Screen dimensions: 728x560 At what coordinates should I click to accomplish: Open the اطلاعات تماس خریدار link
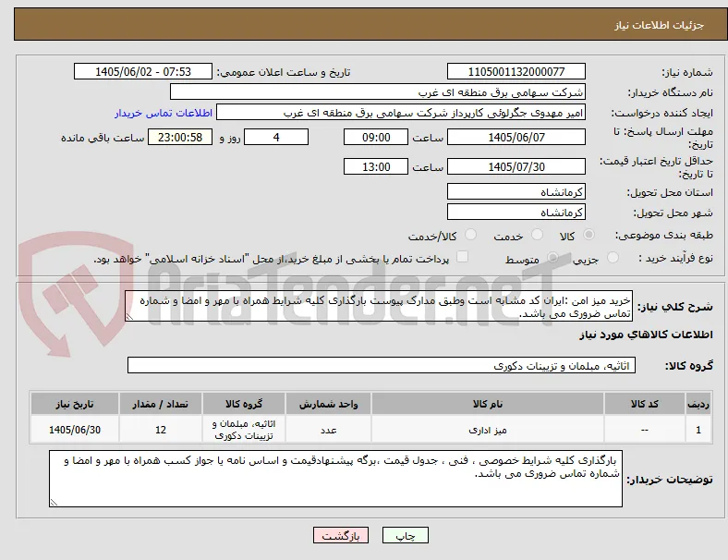(164, 113)
